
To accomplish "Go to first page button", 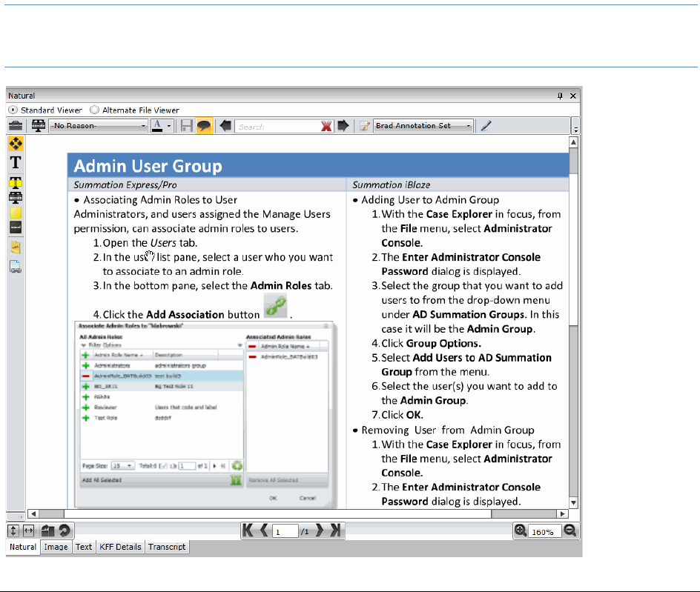I will (x=248, y=531).
